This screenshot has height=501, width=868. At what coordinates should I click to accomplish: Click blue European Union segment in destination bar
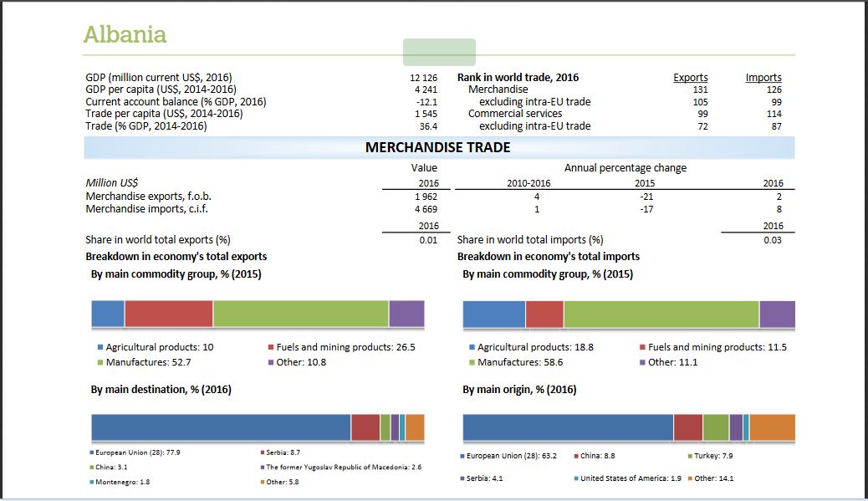coord(221,427)
